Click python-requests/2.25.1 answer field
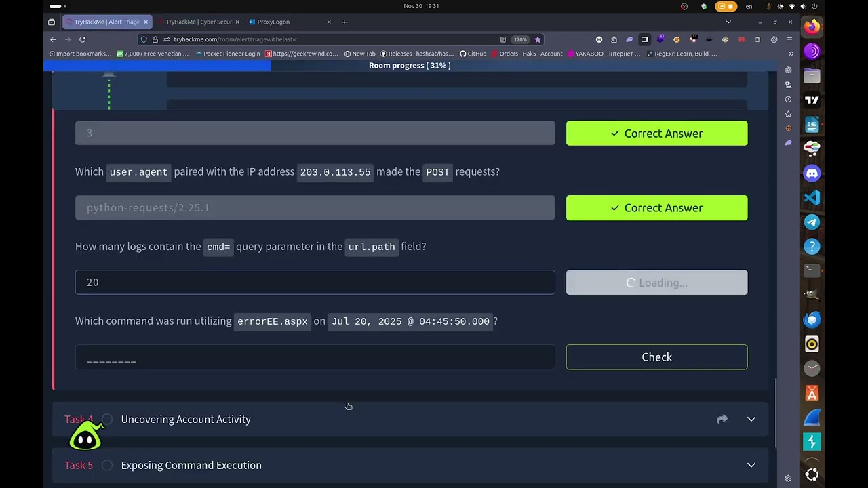This screenshot has height=488, width=868. (x=315, y=208)
